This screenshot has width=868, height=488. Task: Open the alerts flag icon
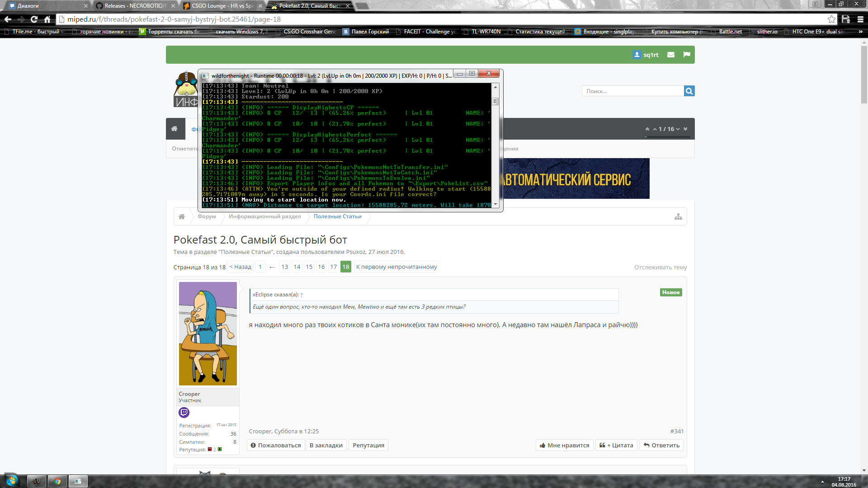tap(687, 55)
